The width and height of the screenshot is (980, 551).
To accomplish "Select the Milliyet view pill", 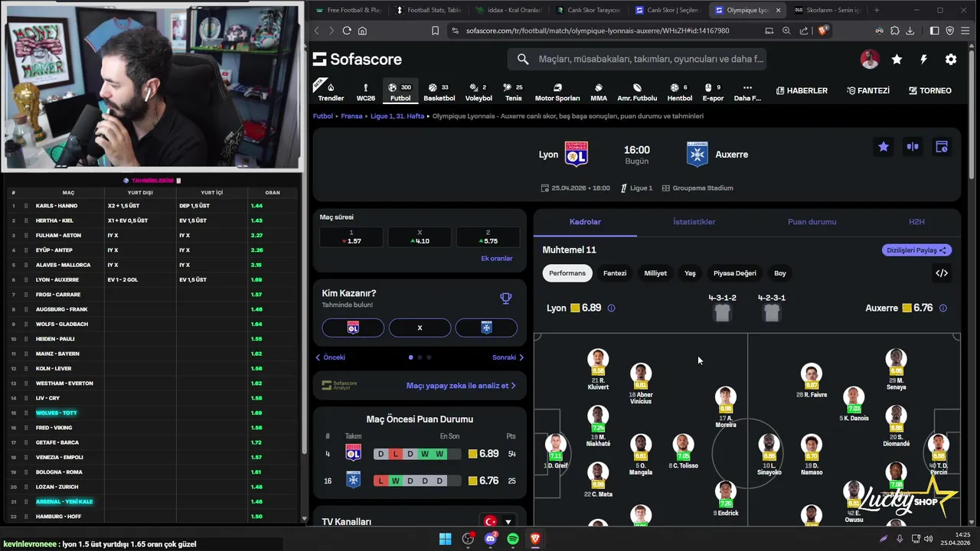I will click(x=655, y=273).
